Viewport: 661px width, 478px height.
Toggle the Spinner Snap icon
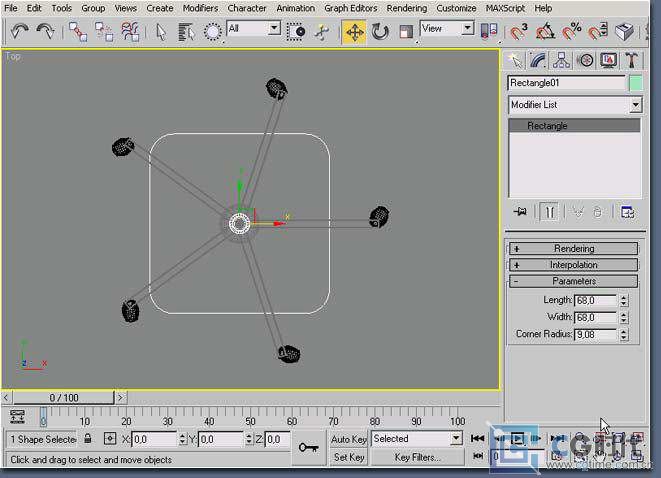pos(598,32)
